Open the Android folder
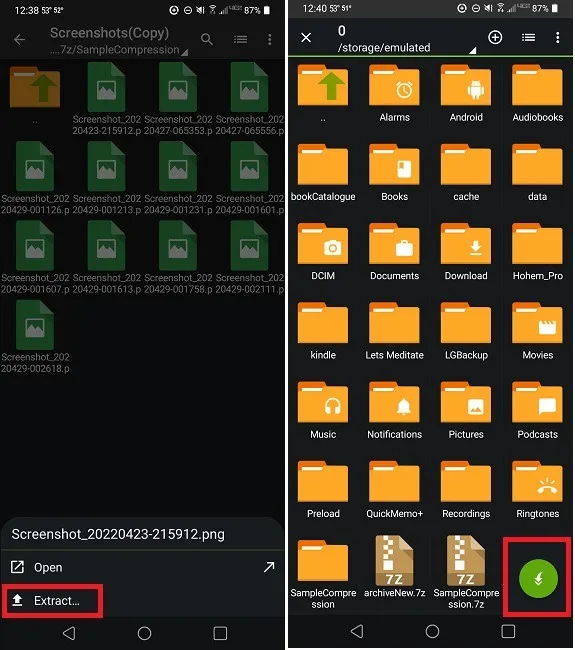Screen dimensions: 575x650 pyautogui.click(x=466, y=94)
